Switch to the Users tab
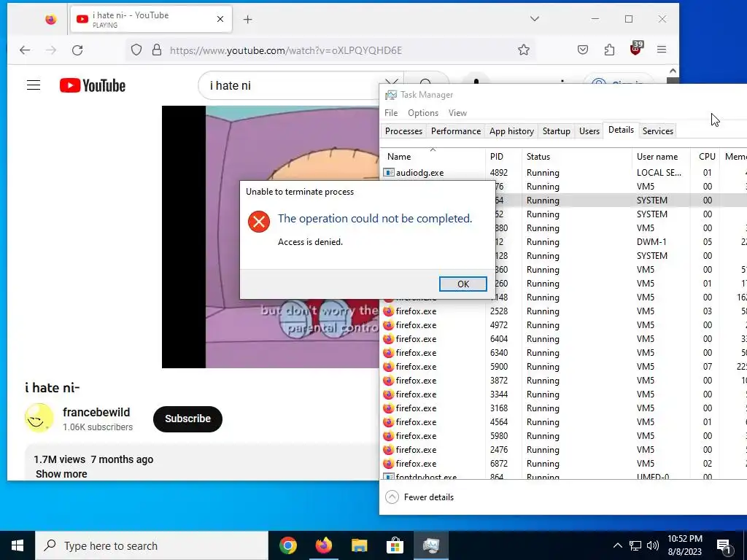The height and width of the screenshot is (560, 747). coord(589,131)
